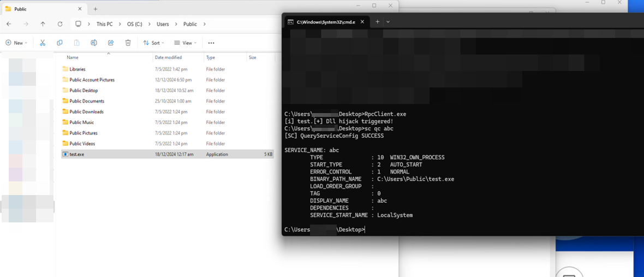Click test.exe date 18/12/2024 12:17 am
Image resolution: width=644 pixels, height=277 pixels.
point(174,155)
